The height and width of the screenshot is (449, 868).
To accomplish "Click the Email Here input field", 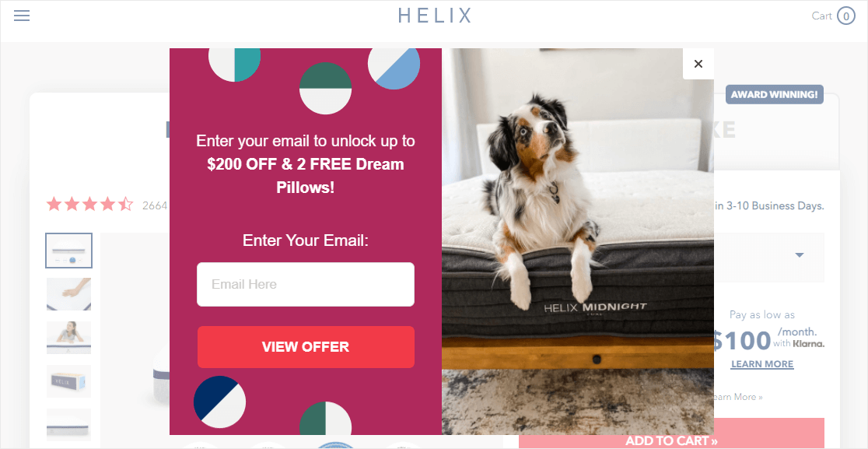I will (x=306, y=284).
